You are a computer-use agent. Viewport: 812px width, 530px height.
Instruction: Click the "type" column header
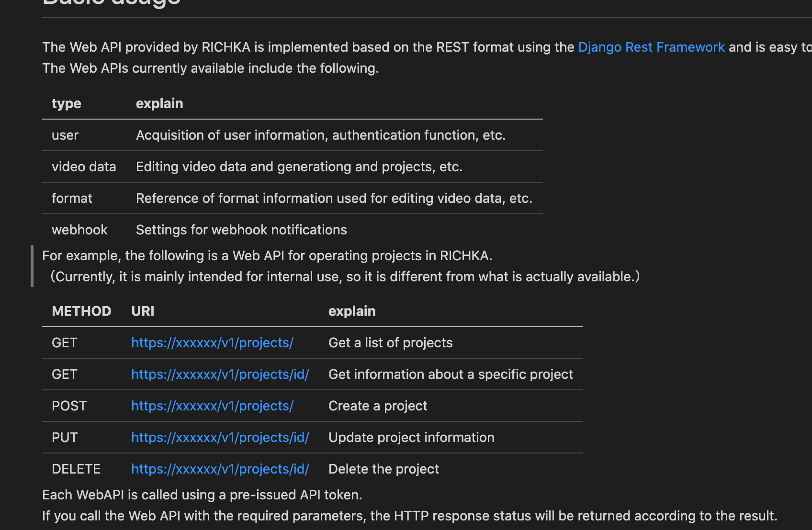tap(67, 103)
